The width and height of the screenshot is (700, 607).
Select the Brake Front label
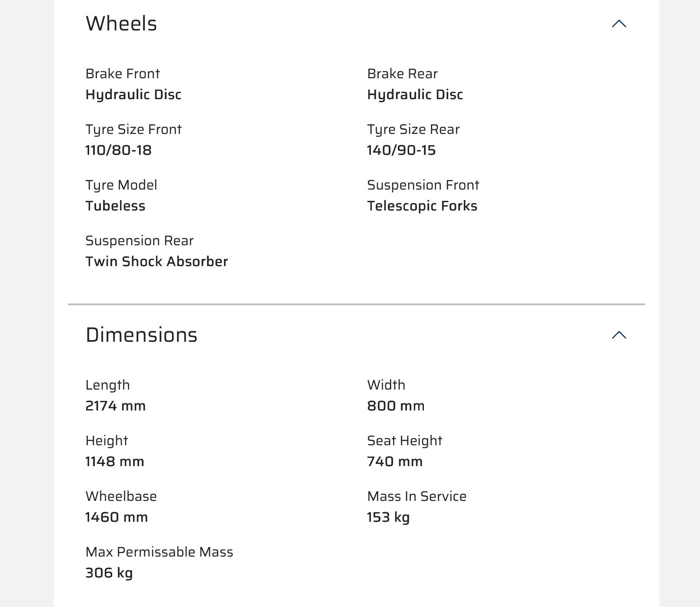[123, 73]
